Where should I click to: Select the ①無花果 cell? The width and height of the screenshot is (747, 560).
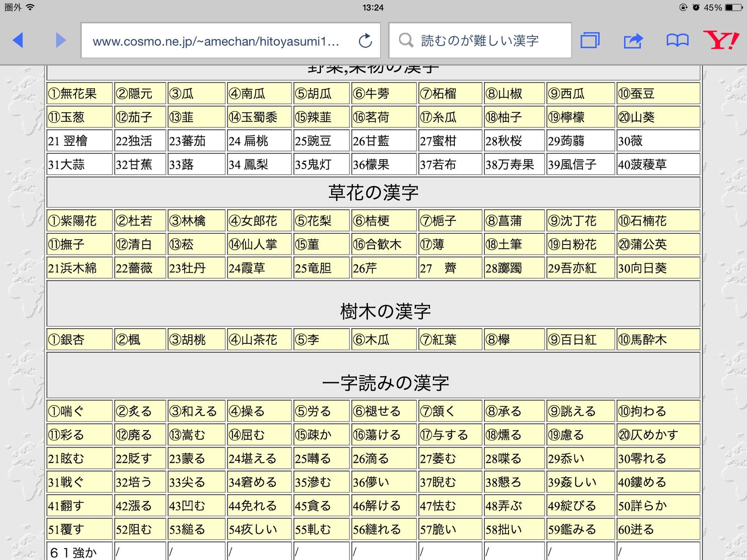pos(79,93)
